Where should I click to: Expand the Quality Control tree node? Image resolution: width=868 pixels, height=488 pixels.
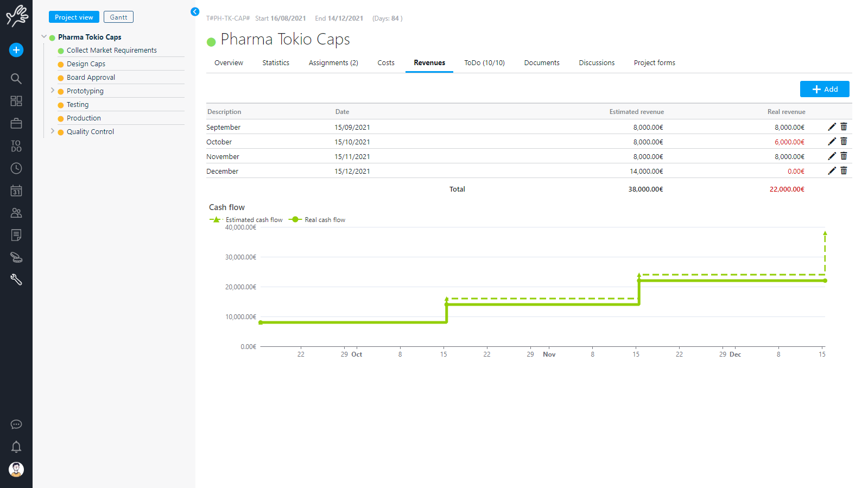click(x=53, y=131)
